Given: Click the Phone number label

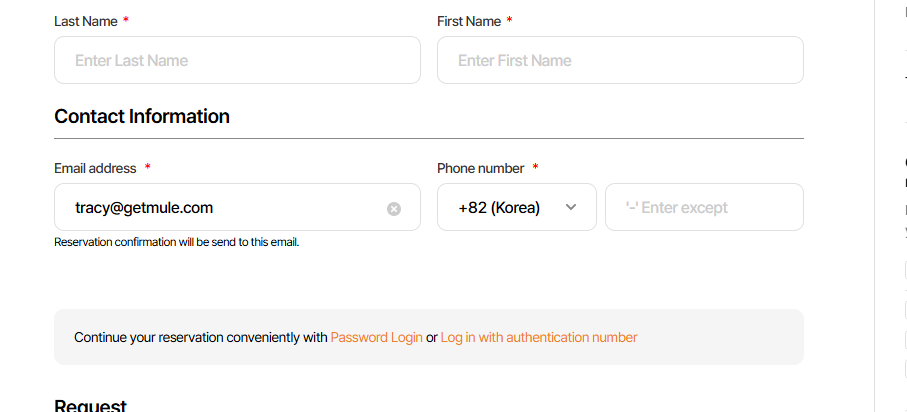Looking at the screenshot, I should click(480, 168).
